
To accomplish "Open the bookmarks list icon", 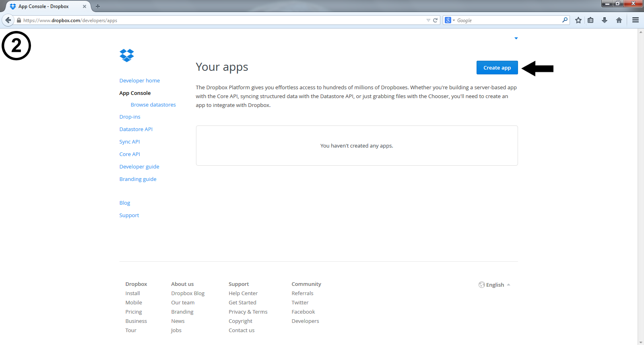I will [590, 20].
